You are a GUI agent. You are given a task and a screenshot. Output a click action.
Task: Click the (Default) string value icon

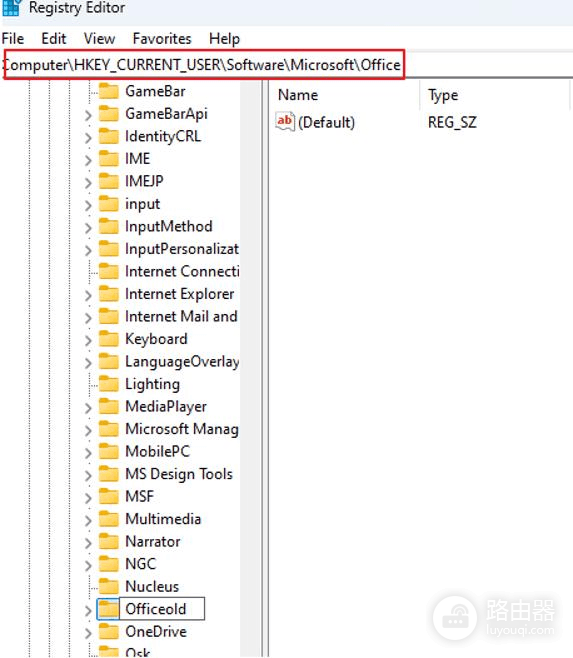point(285,122)
